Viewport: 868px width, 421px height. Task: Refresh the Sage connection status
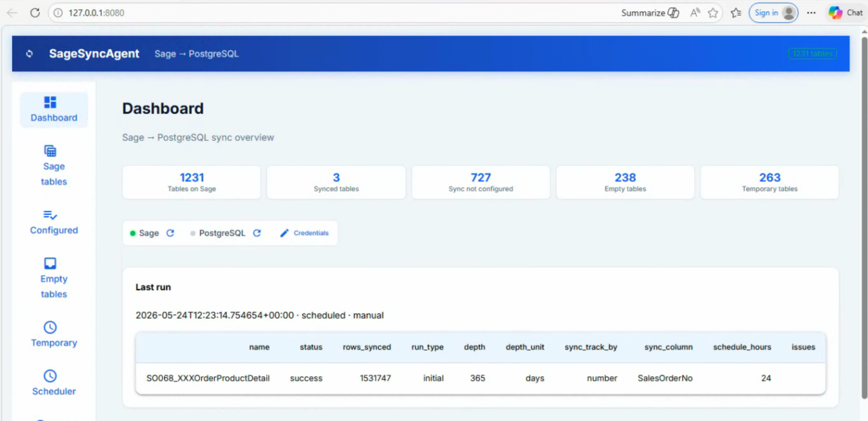[x=170, y=233]
